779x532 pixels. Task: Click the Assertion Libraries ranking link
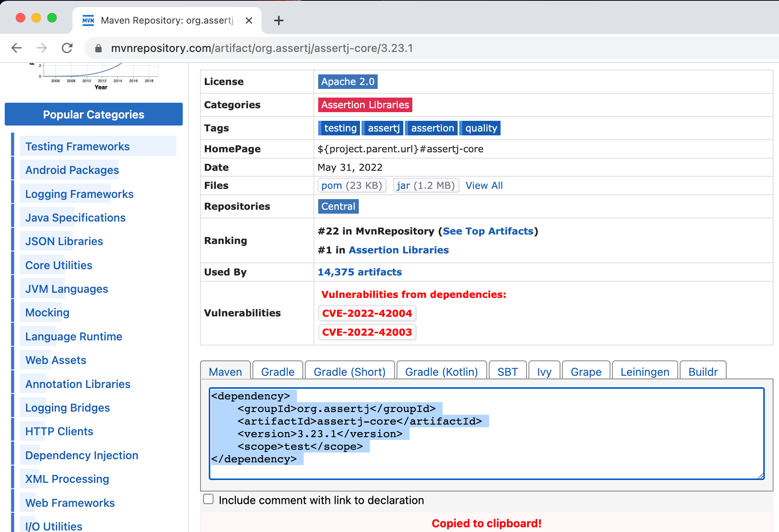pyautogui.click(x=398, y=250)
